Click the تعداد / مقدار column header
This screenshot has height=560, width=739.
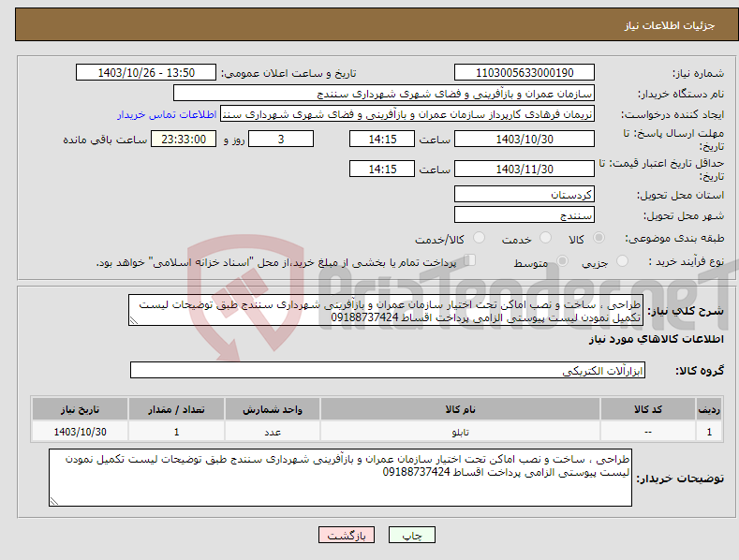pyautogui.click(x=176, y=409)
